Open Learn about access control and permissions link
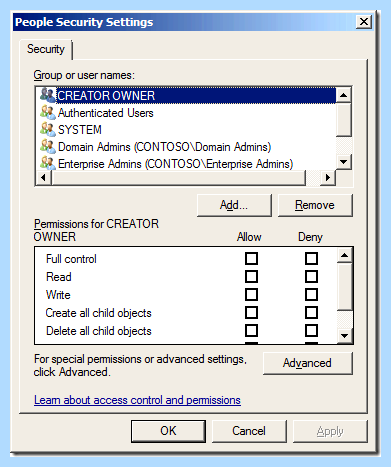The image size is (391, 467). (137, 400)
